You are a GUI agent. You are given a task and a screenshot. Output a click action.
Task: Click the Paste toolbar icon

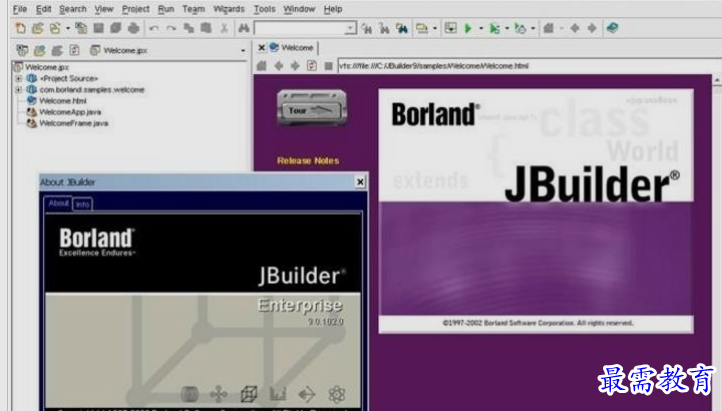click(x=206, y=28)
